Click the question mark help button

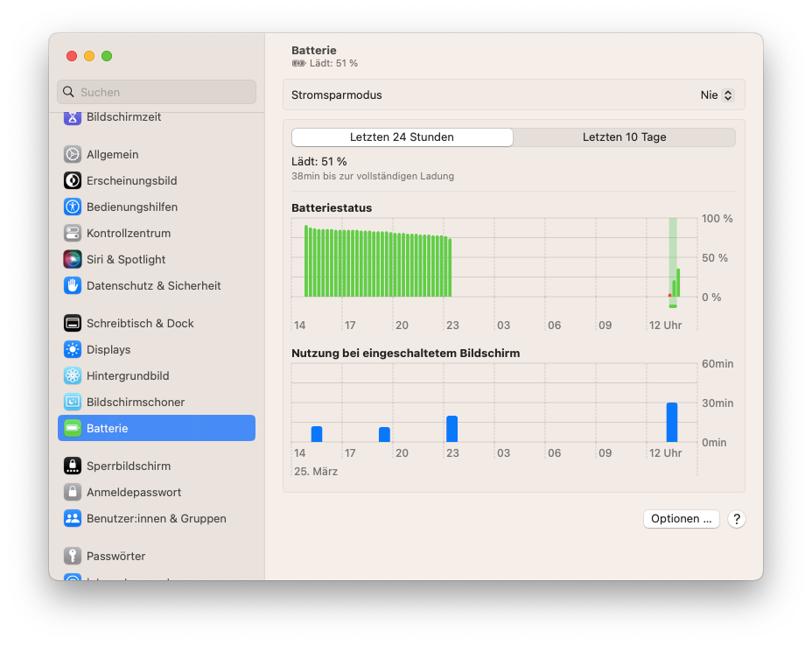737,519
